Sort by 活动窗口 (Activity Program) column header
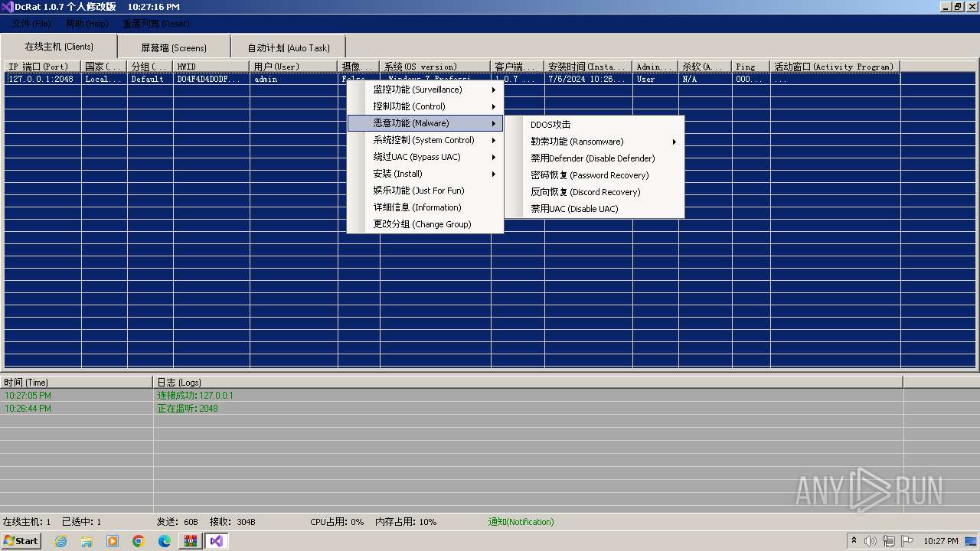Viewport: 980px width, 551px height. pos(835,67)
